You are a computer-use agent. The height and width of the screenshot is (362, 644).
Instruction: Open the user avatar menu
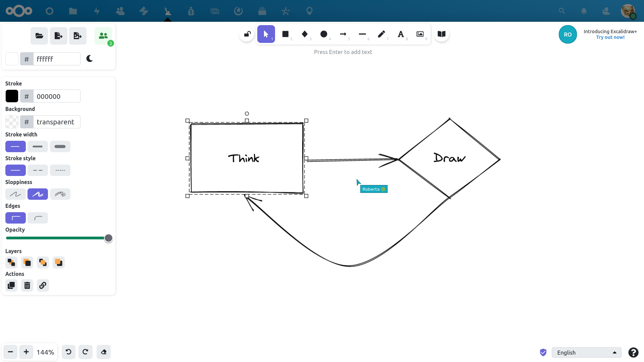(x=628, y=11)
